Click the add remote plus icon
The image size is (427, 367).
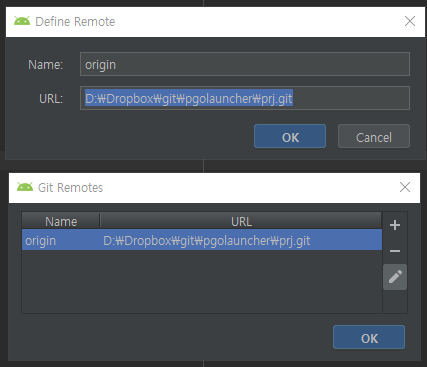(x=395, y=225)
